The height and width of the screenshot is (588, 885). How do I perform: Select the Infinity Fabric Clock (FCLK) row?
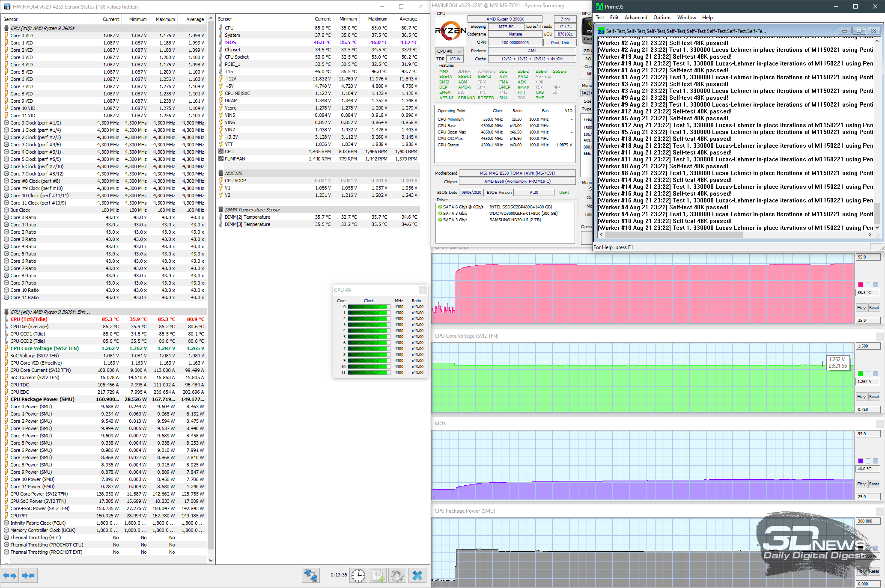pyautogui.click(x=104, y=523)
